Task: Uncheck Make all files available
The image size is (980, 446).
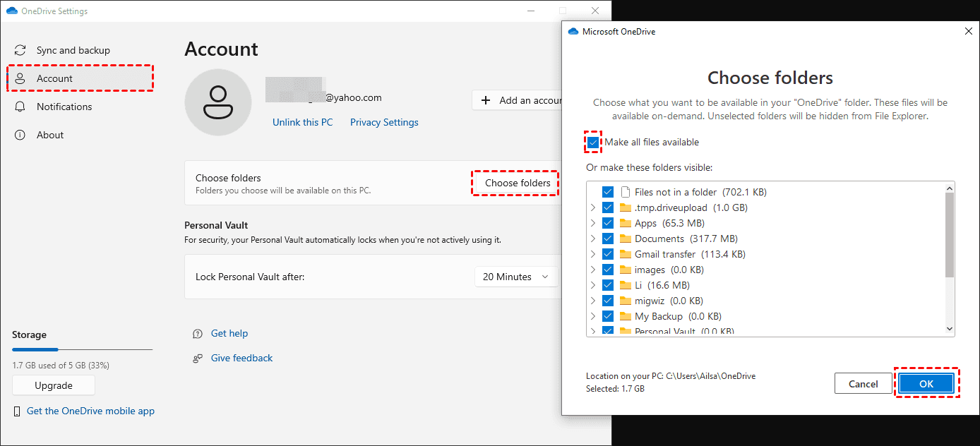Action: point(593,142)
